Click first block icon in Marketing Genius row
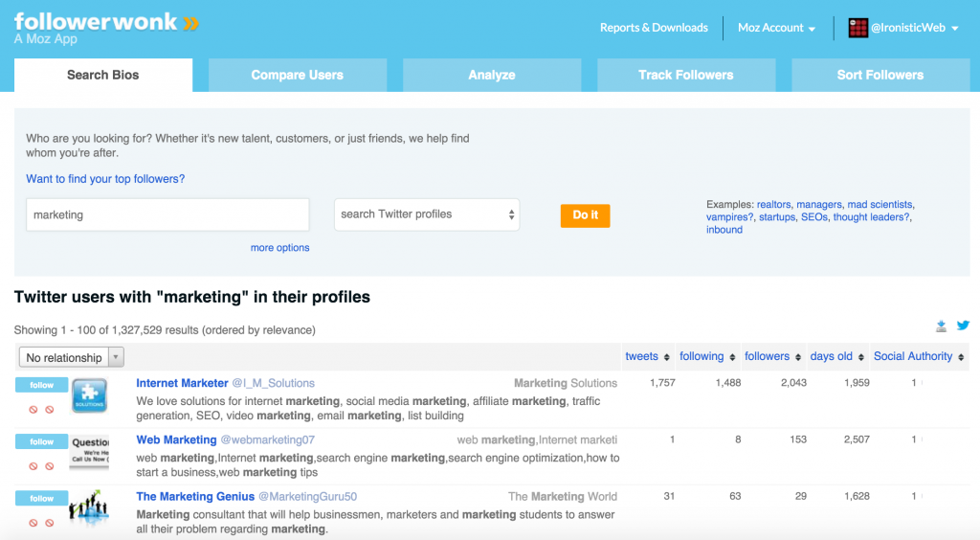 click(33, 523)
